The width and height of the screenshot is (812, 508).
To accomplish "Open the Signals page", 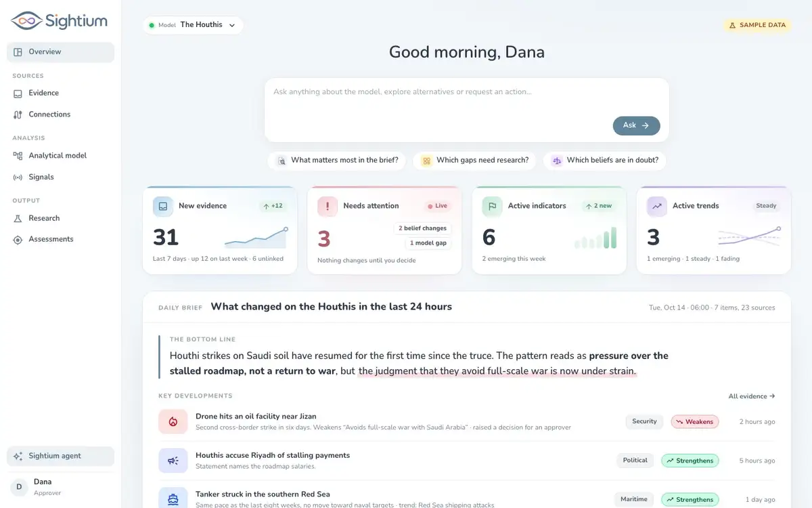I will [x=60, y=177].
